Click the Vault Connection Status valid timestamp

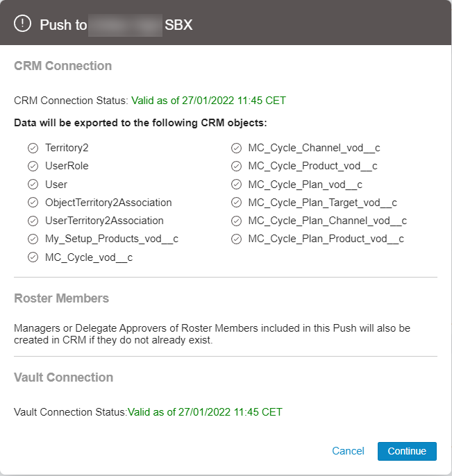point(205,412)
